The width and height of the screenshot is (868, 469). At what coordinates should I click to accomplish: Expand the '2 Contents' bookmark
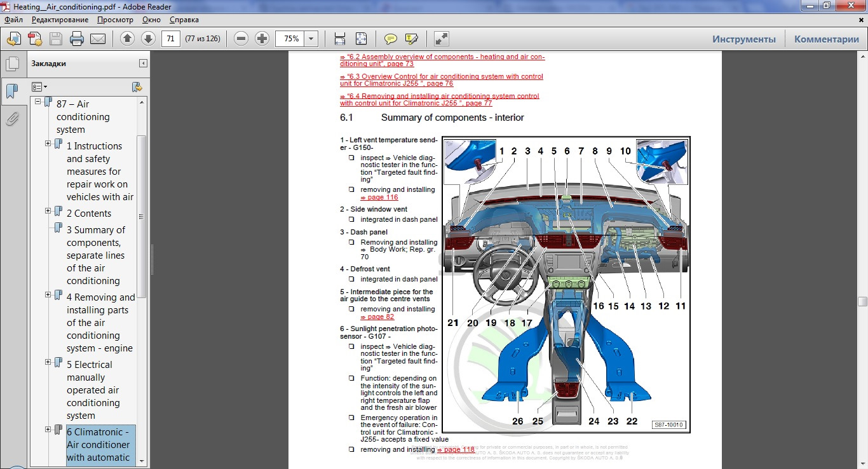click(x=48, y=211)
